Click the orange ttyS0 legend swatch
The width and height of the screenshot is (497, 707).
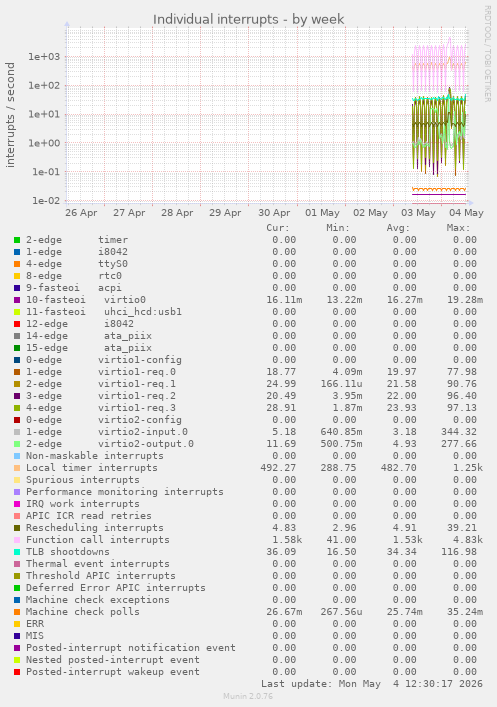pos(17,264)
